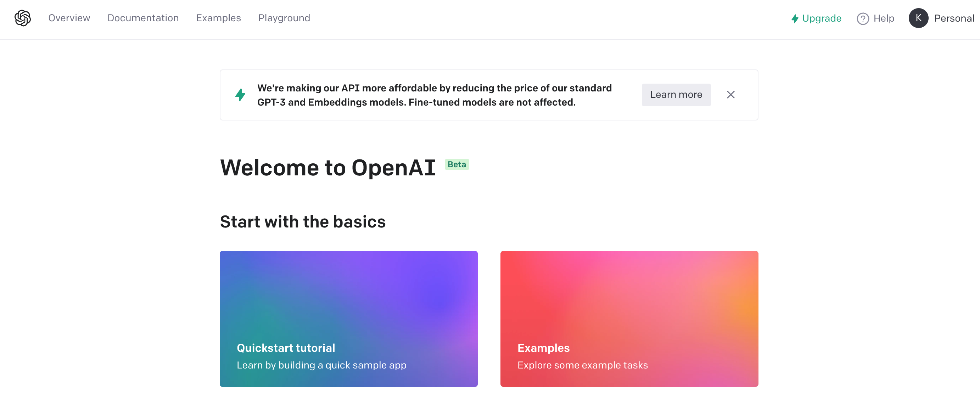Open the Help menu label
Viewport: 980px width, 394px height.
(x=884, y=18)
